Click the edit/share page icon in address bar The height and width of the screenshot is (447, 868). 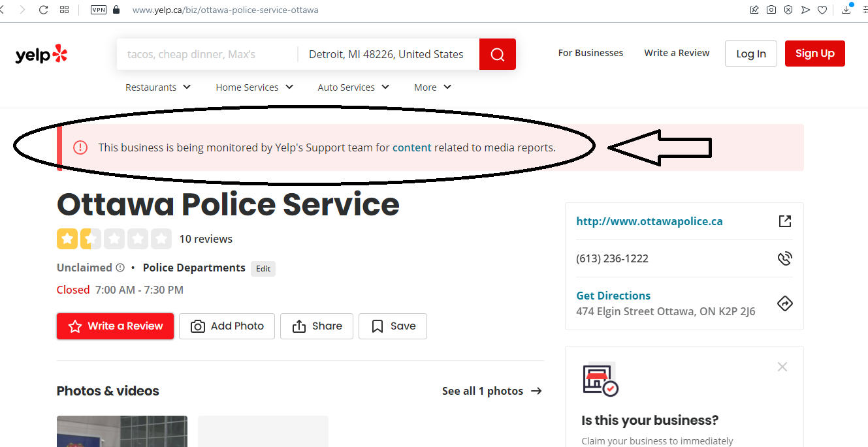pyautogui.click(x=754, y=10)
